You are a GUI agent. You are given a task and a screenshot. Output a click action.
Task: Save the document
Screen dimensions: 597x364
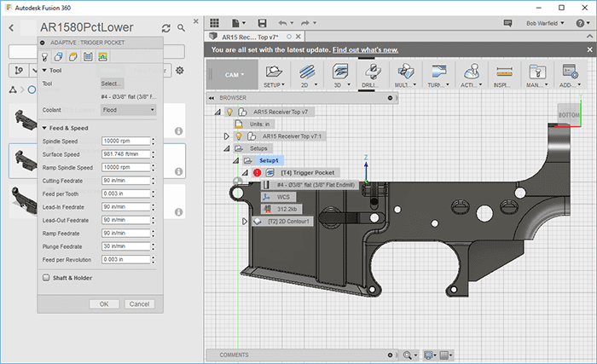(x=262, y=23)
